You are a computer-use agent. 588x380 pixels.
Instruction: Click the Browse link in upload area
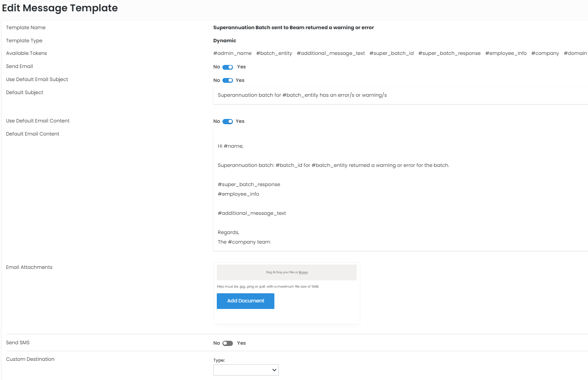pos(303,272)
